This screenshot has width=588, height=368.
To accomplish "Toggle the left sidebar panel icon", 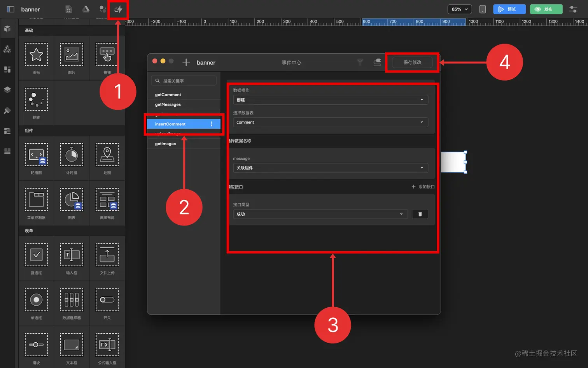I will point(10,9).
